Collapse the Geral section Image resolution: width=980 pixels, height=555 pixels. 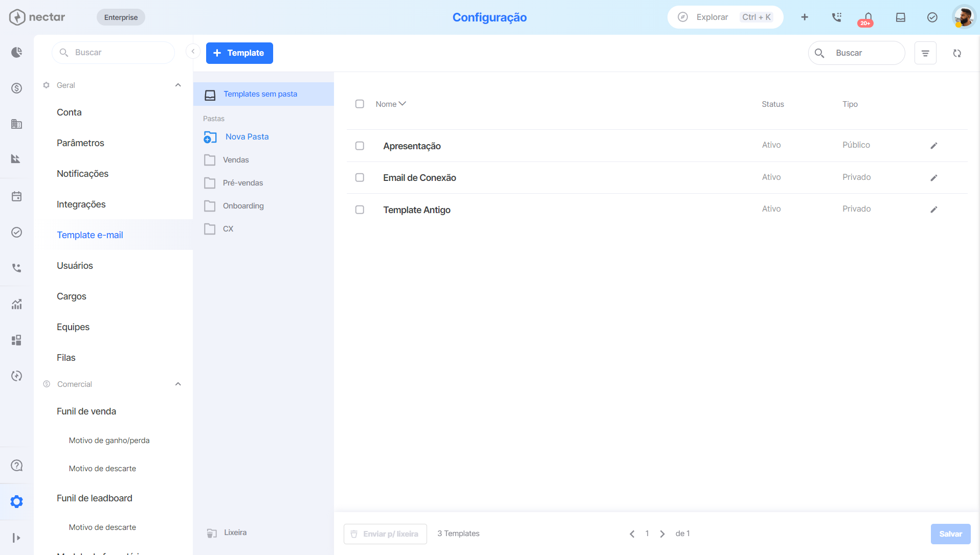click(178, 85)
